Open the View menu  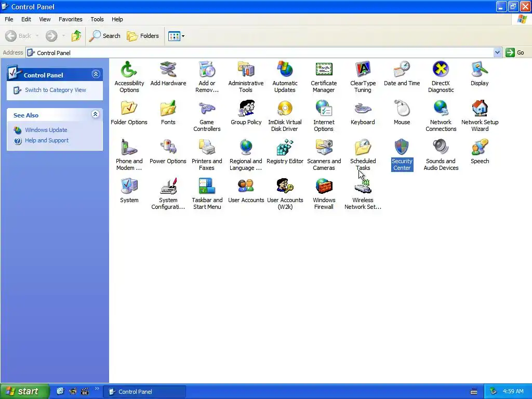coord(45,19)
